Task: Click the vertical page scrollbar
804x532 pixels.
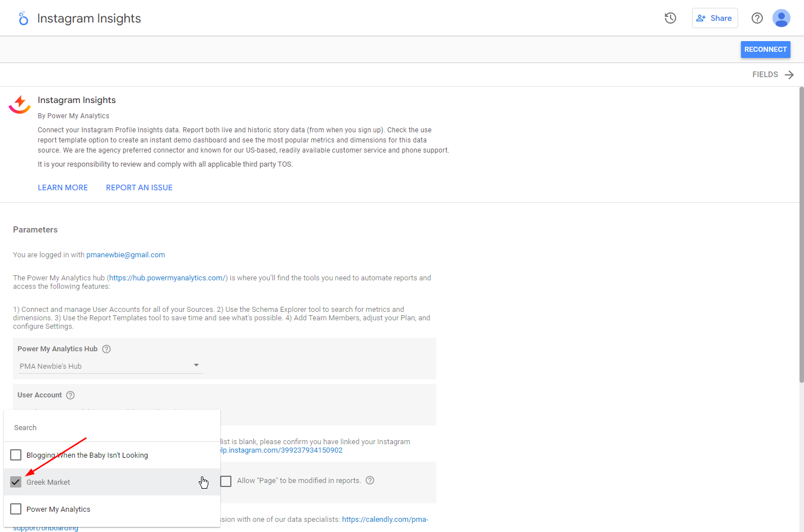Action: click(x=801, y=236)
